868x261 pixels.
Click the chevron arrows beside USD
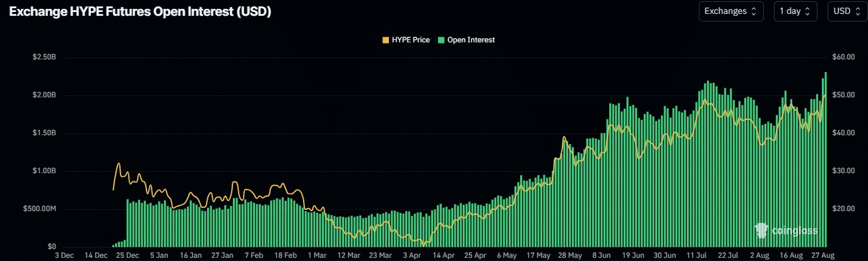[857, 11]
